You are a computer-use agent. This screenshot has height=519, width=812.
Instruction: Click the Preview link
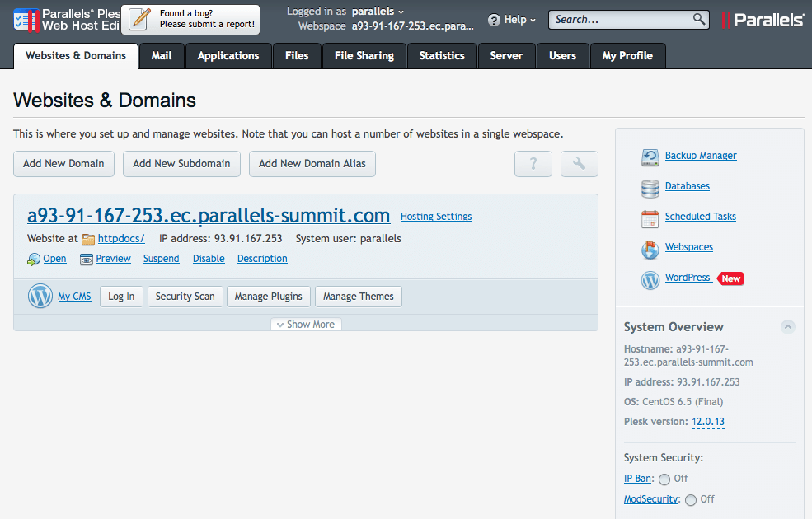[x=114, y=259]
